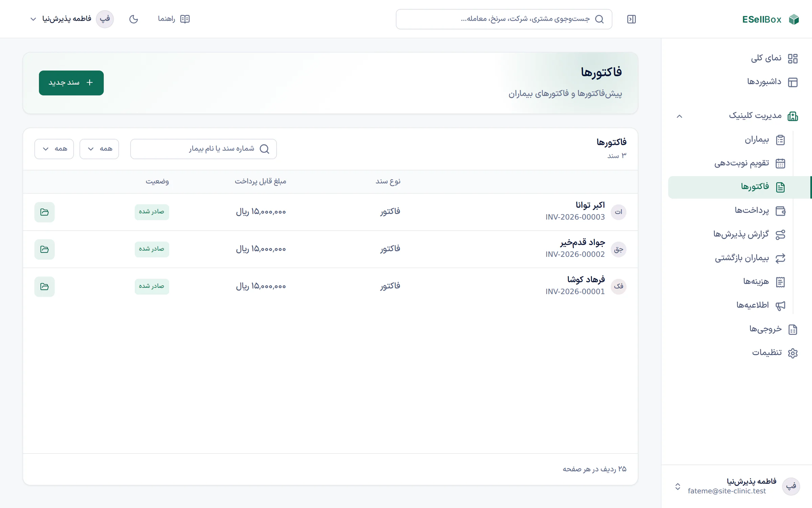Open تنظیمات settings
Image resolution: width=812 pixels, height=508 pixels.
(x=775, y=353)
